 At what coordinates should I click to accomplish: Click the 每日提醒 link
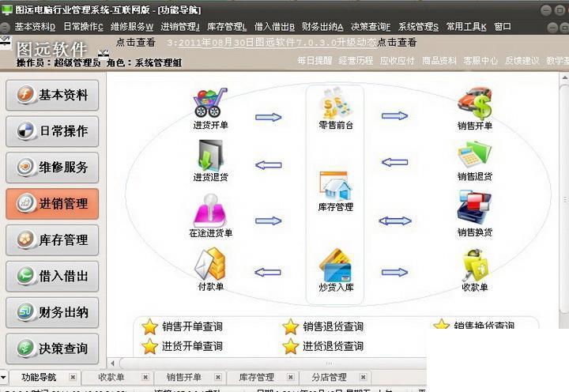click(x=315, y=61)
